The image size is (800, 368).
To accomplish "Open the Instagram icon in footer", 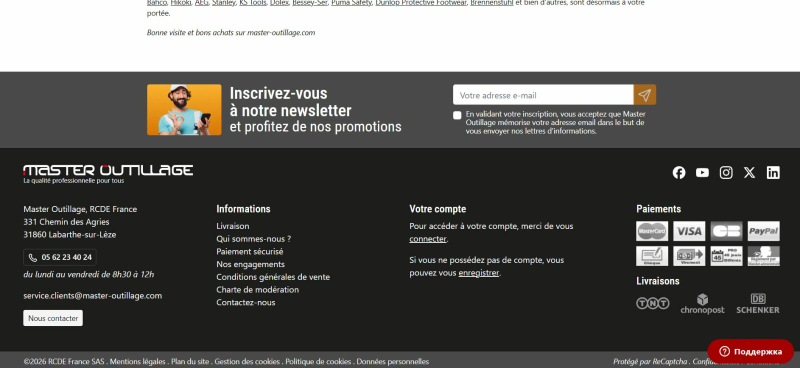I will click(726, 173).
